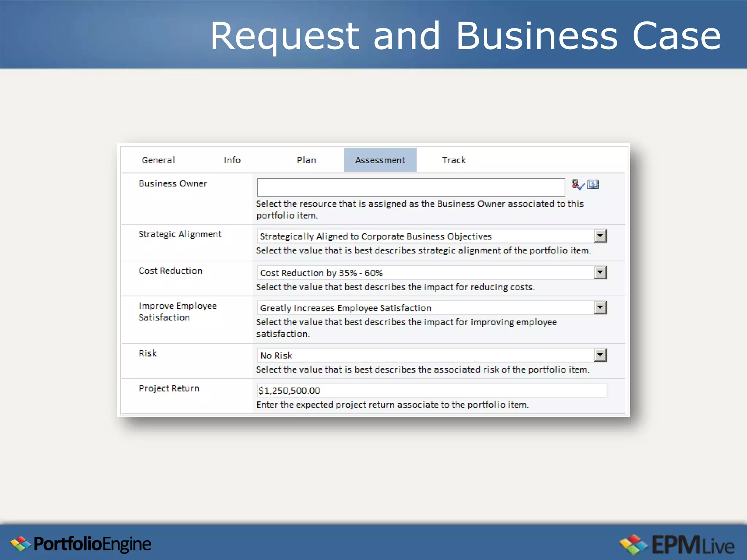Open the Info tab
This screenshot has width=747, height=560.
click(232, 160)
